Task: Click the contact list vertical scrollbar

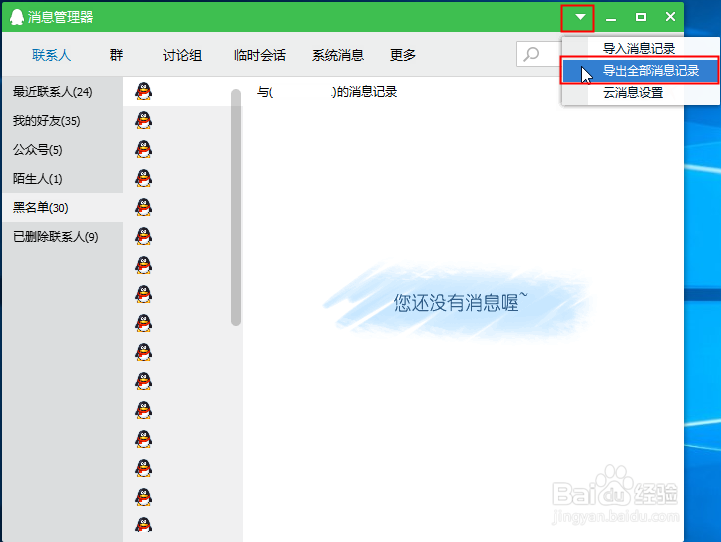Action: pyautogui.click(x=236, y=207)
